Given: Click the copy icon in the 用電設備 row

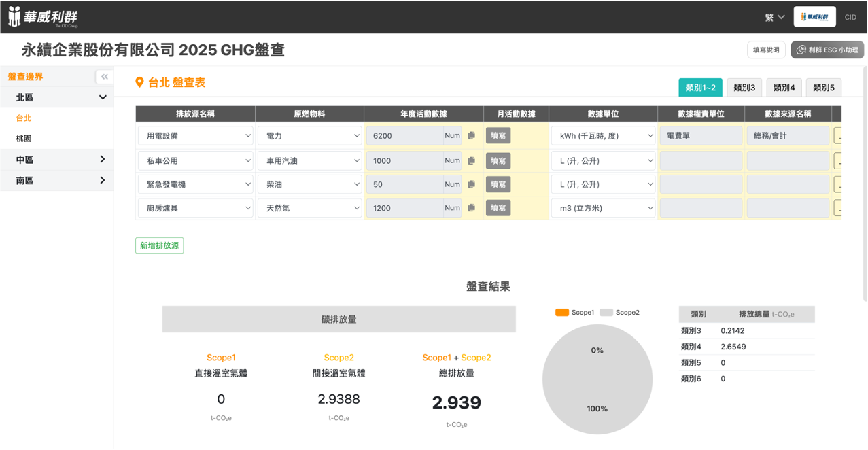Looking at the screenshot, I should [471, 135].
